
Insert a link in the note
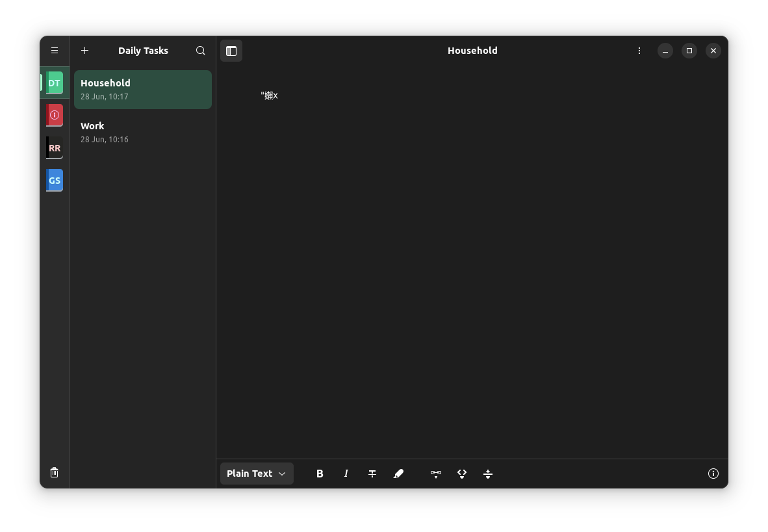[435, 474]
